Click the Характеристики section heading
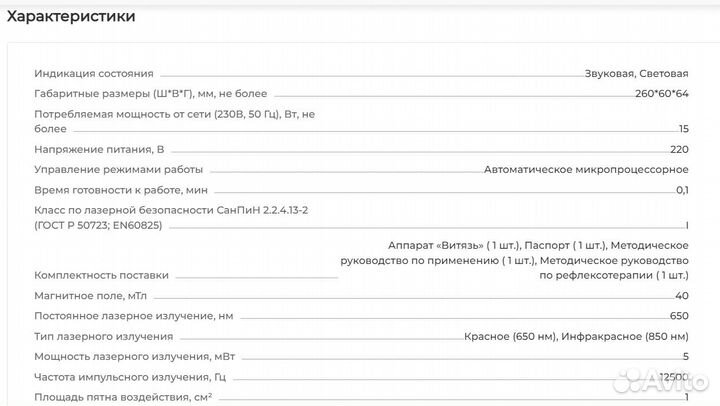Screen dimensions: 720x406 pos(72,17)
